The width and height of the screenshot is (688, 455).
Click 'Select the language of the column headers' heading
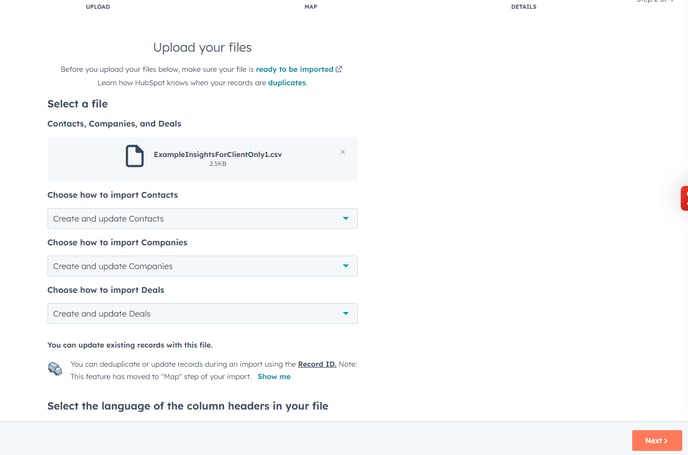[x=188, y=406]
